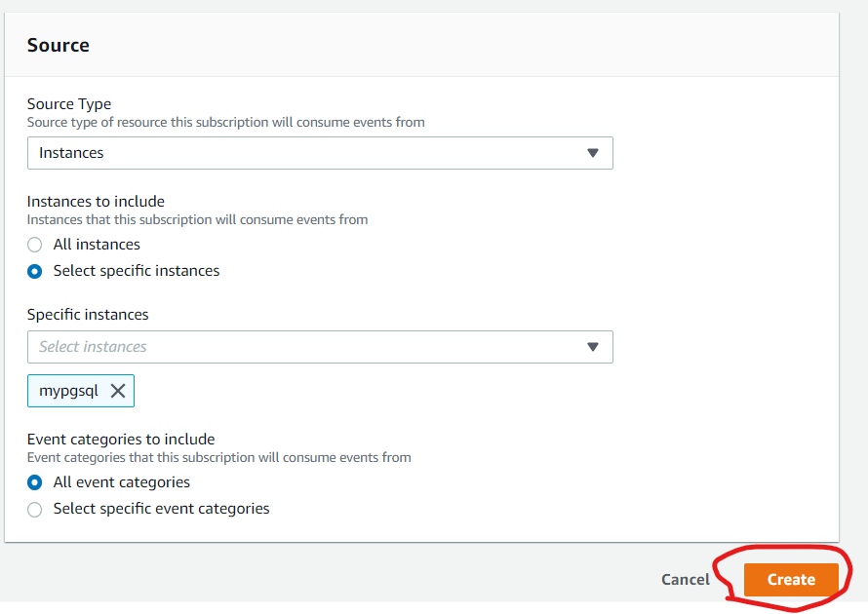Delete mypgsql from the selected instances list
The height and width of the screenshot is (614, 868).
click(x=118, y=390)
